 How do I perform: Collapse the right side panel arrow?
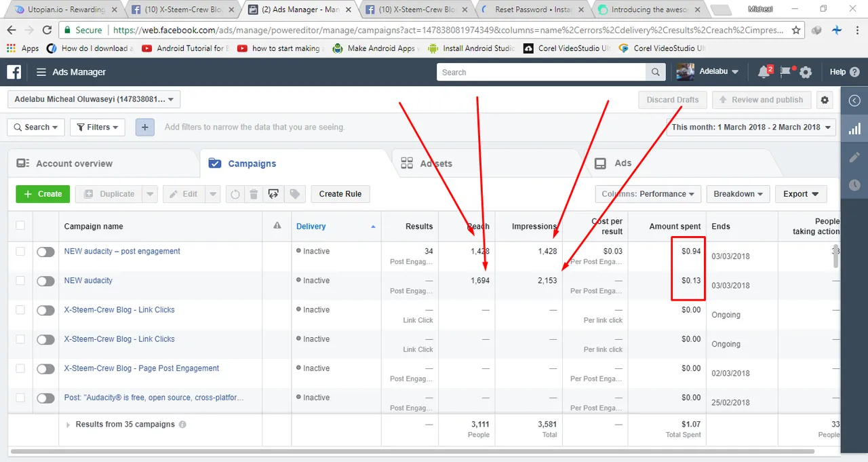tap(854, 100)
